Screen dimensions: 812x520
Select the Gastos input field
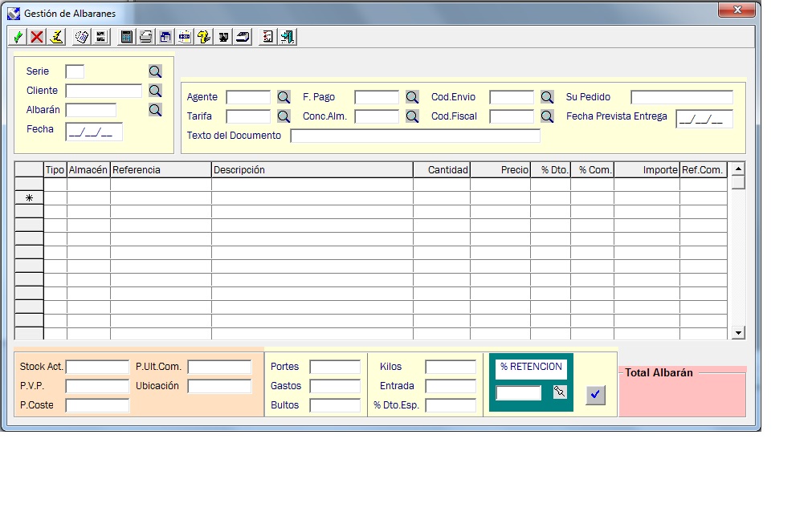(x=335, y=386)
